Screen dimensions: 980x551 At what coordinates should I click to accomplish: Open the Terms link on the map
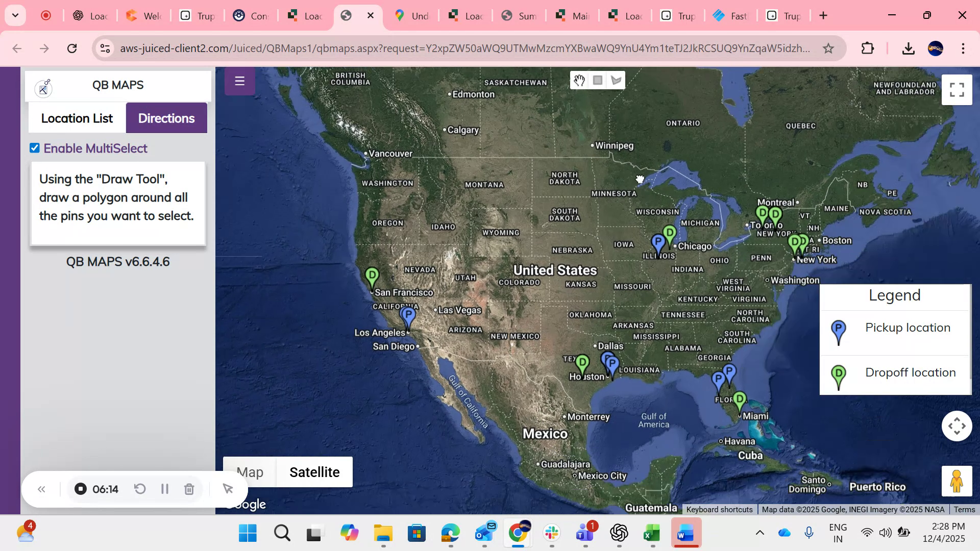pos(965,509)
